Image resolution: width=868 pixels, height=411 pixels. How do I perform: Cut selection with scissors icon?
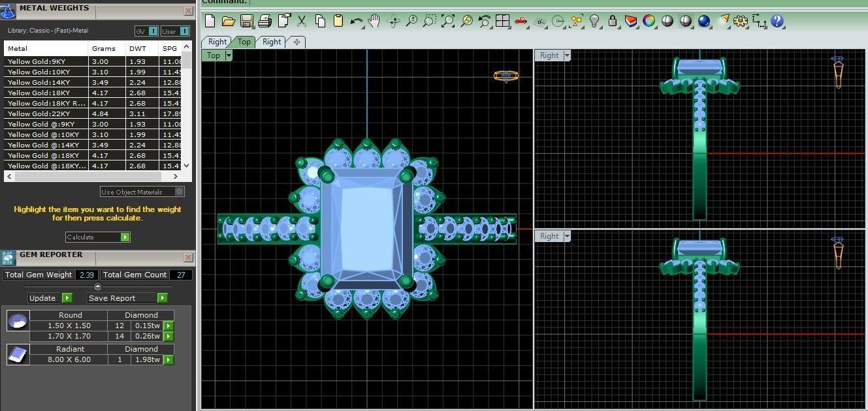pyautogui.click(x=302, y=21)
